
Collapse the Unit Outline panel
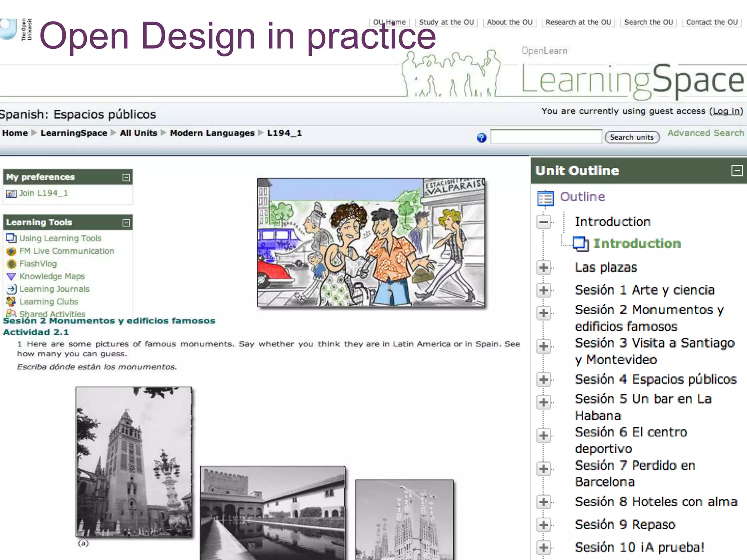(737, 171)
